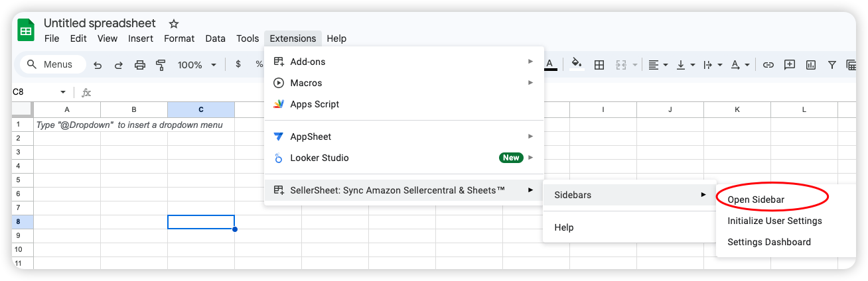The width and height of the screenshot is (868, 281).
Task: Open the cell name box dropdown
Action: tap(63, 92)
